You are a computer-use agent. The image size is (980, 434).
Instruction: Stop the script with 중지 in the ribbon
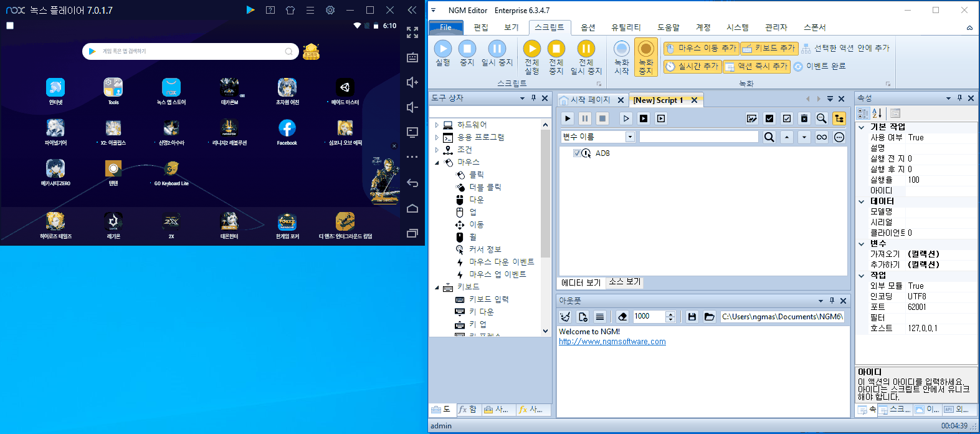pyautogui.click(x=467, y=54)
